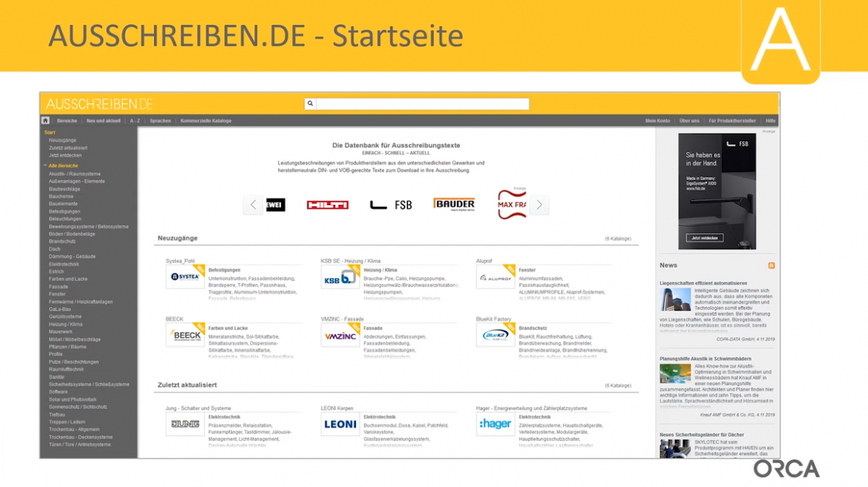This screenshot has width=868, height=487.
Task: Open the Neu und aktuell menu
Action: [104, 121]
